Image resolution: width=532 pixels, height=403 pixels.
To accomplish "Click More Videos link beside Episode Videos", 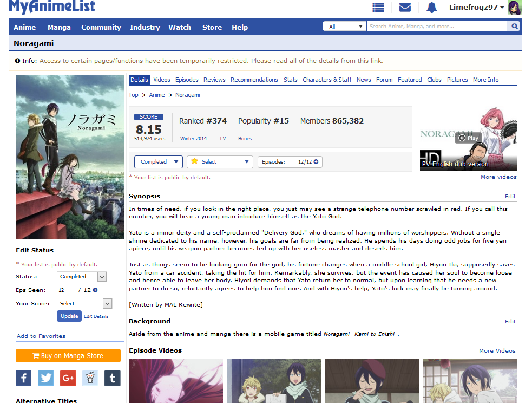I will (497, 350).
